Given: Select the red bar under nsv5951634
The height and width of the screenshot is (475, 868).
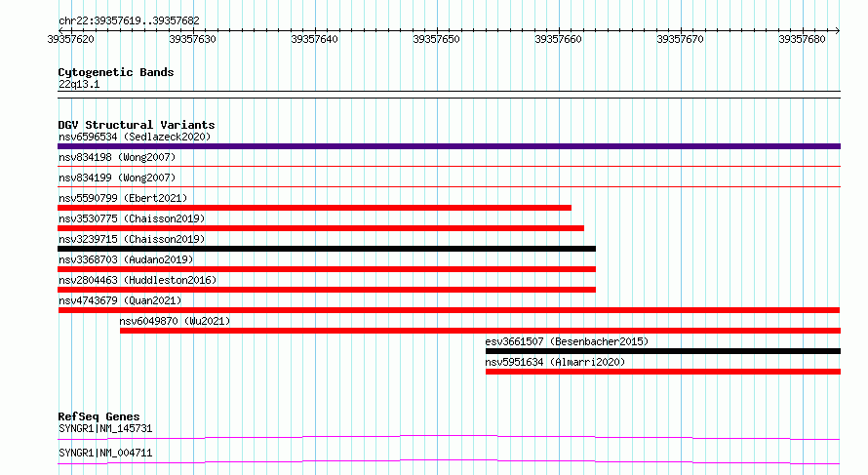Looking at the screenshot, I should point(663,372).
